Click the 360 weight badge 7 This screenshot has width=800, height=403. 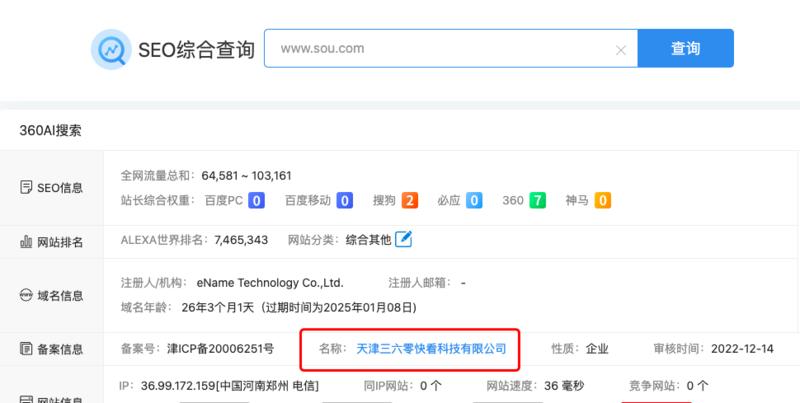pyautogui.click(x=538, y=200)
